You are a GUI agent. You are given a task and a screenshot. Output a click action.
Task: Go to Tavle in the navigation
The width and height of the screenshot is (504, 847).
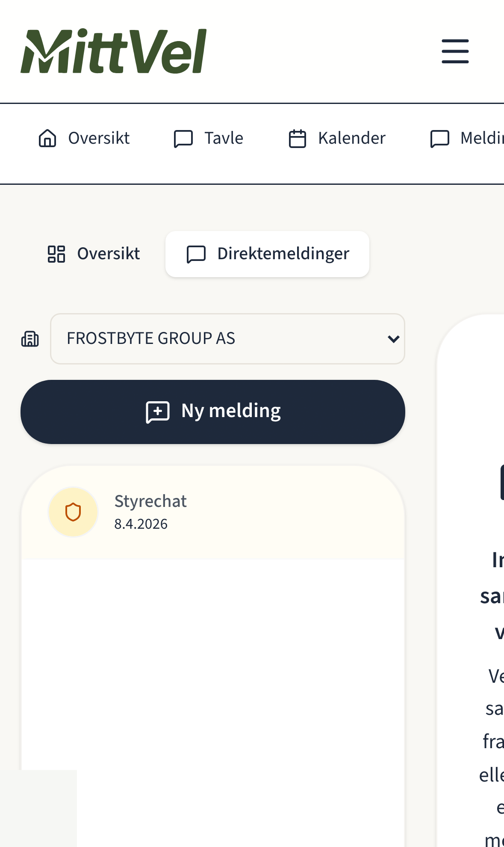pyautogui.click(x=224, y=138)
